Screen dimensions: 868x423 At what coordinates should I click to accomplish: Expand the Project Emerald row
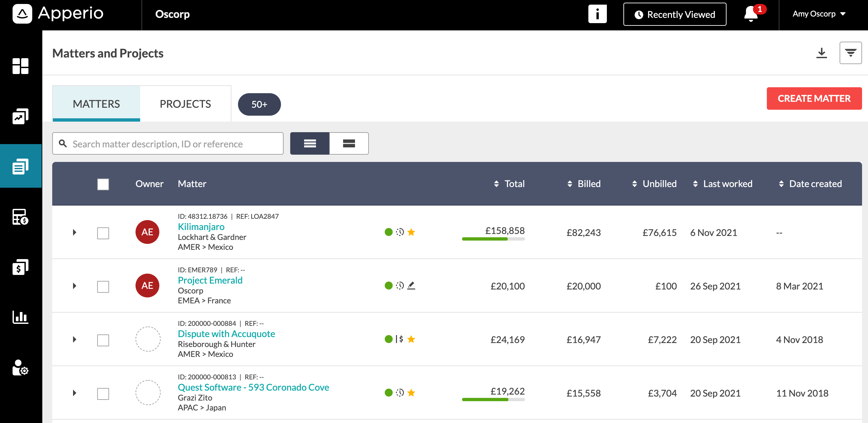point(74,286)
